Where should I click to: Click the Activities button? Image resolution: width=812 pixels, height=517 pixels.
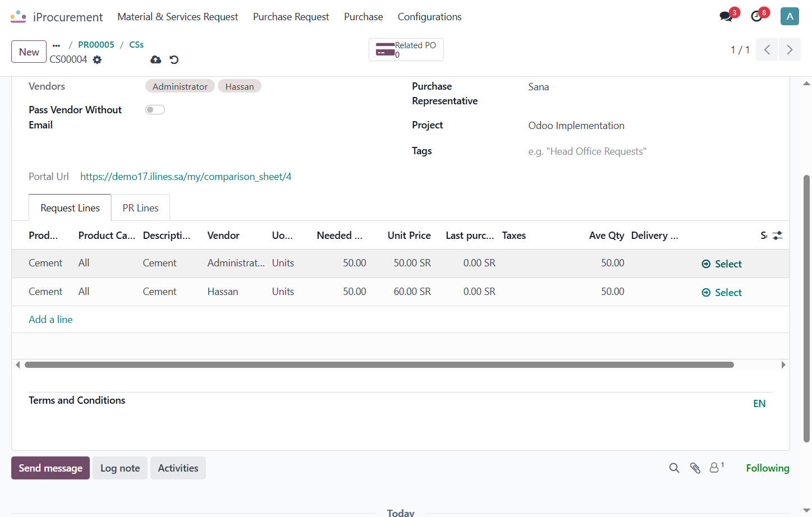178,468
